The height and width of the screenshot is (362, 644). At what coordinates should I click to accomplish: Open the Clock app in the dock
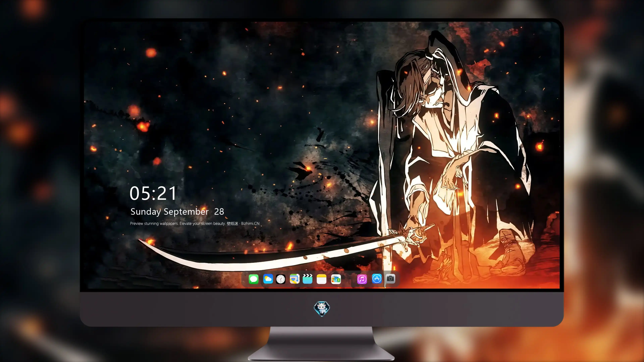pyautogui.click(x=281, y=279)
